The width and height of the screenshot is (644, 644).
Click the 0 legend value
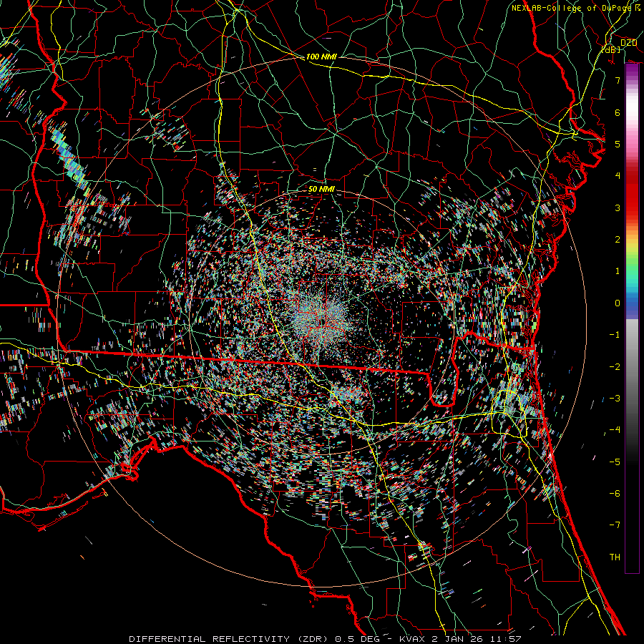618,303
